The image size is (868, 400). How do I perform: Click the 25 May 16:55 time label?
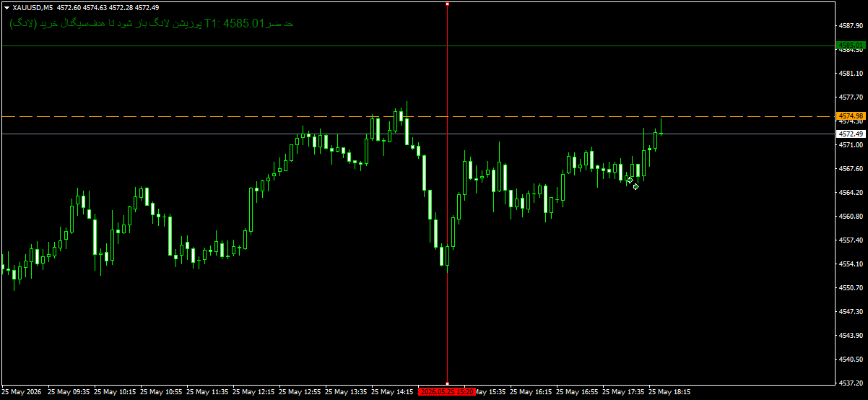pos(577,392)
